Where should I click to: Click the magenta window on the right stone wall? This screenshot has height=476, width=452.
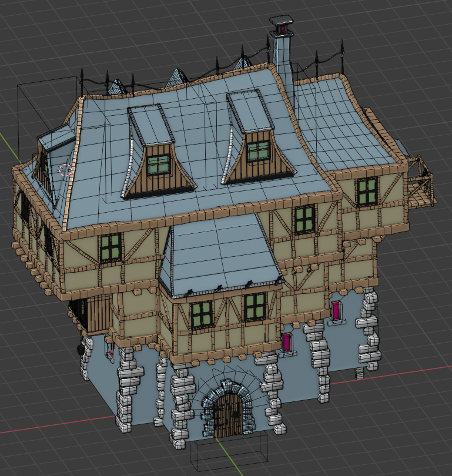pyautogui.click(x=336, y=310)
